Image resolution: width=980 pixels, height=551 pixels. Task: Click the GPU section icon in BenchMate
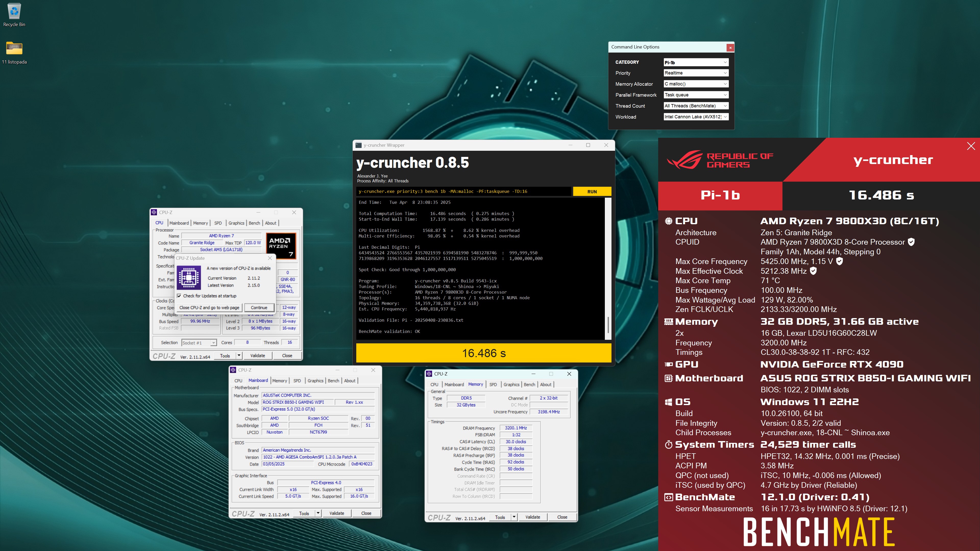point(668,364)
